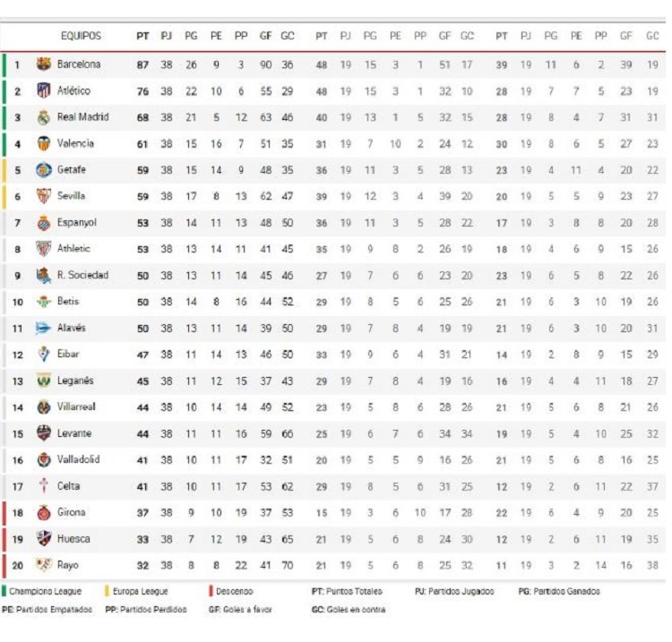Click the Girona club crest
Image resolution: width=672 pixels, height=642 pixels.
point(43,513)
